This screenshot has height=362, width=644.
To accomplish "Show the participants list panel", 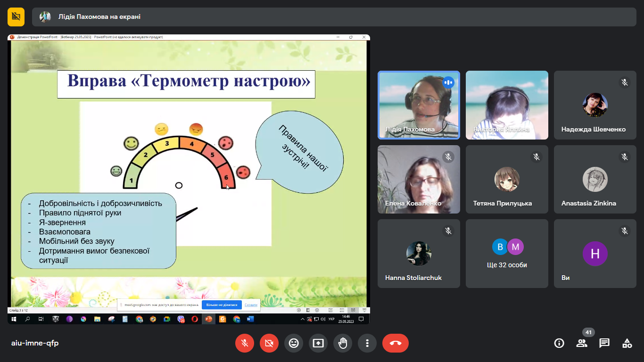I will pyautogui.click(x=582, y=343).
